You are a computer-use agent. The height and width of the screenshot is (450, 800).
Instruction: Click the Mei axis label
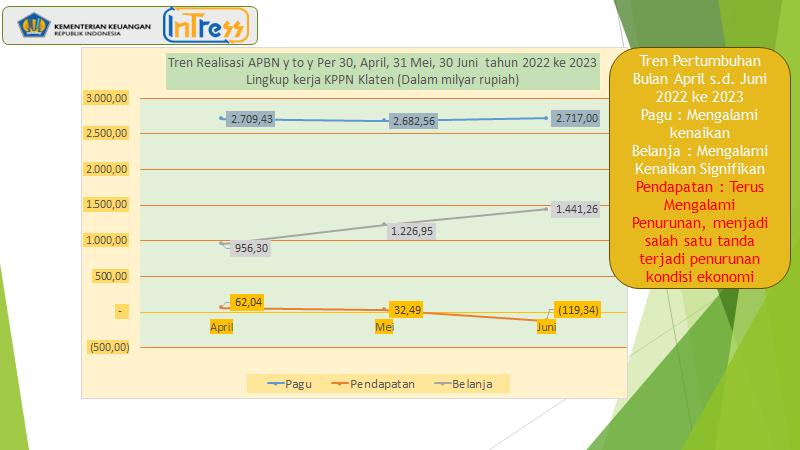[x=384, y=327]
